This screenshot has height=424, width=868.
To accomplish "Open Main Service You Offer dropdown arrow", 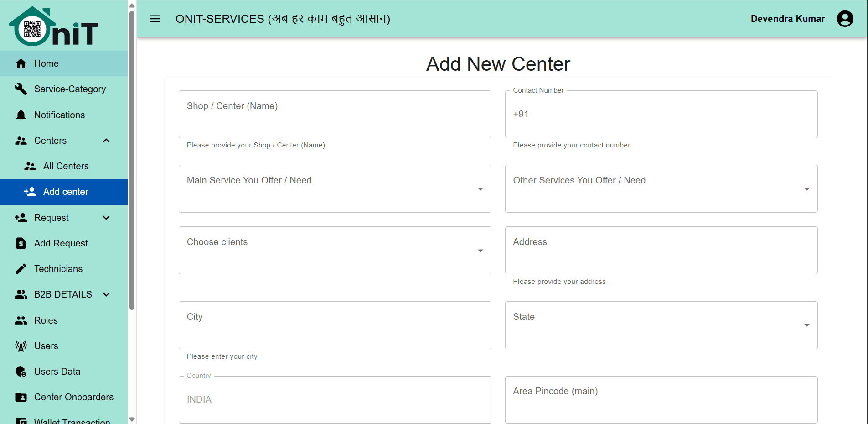I will pos(480,189).
